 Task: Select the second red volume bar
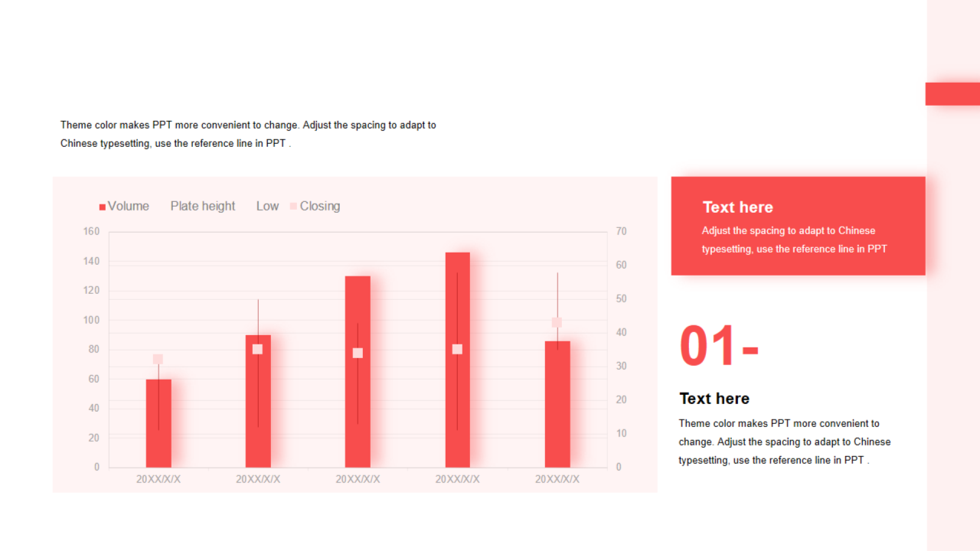coord(258,401)
